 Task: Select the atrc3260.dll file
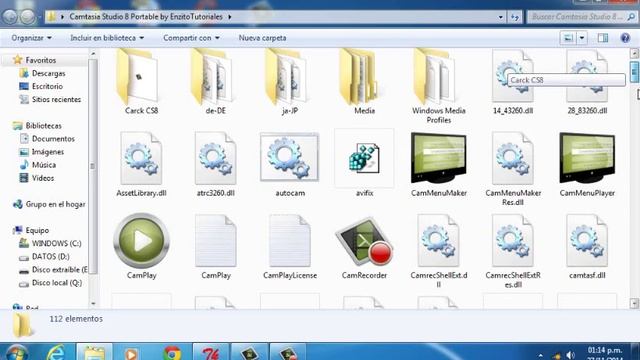(x=216, y=164)
